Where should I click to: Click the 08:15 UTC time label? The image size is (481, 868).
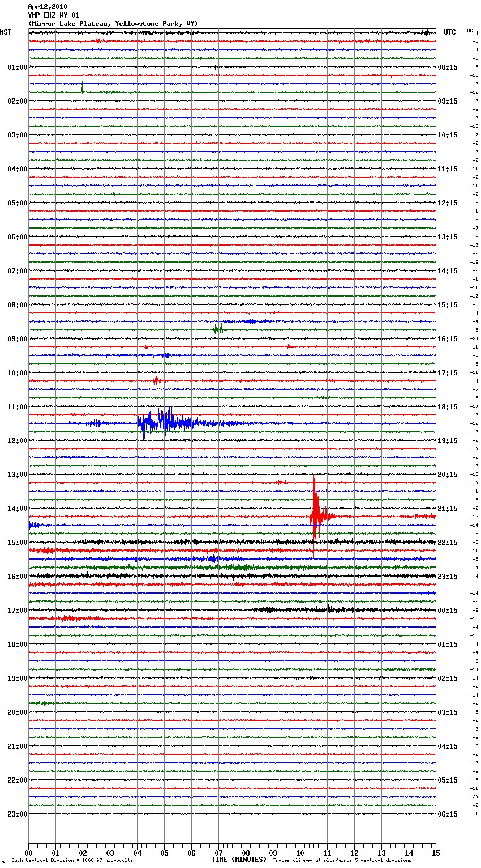pos(448,67)
